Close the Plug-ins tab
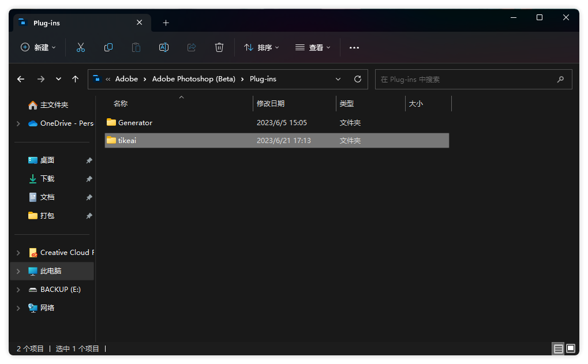Viewport: 588px width, 364px height. click(x=140, y=22)
